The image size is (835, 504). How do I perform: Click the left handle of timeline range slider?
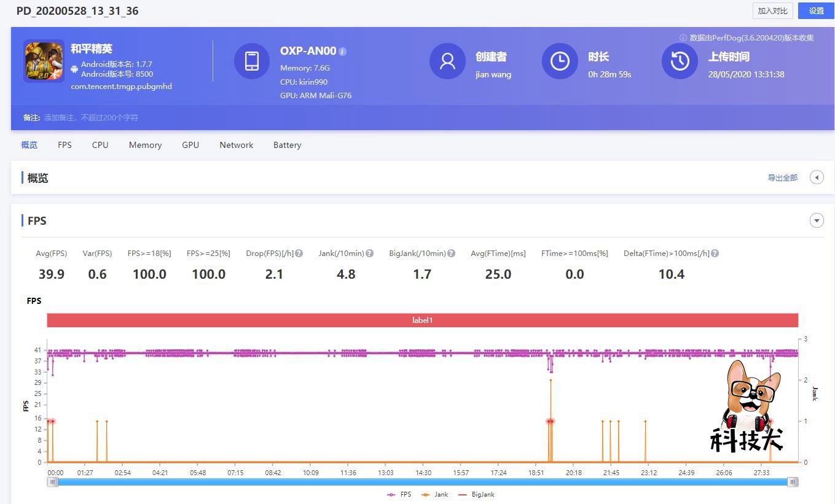53,482
